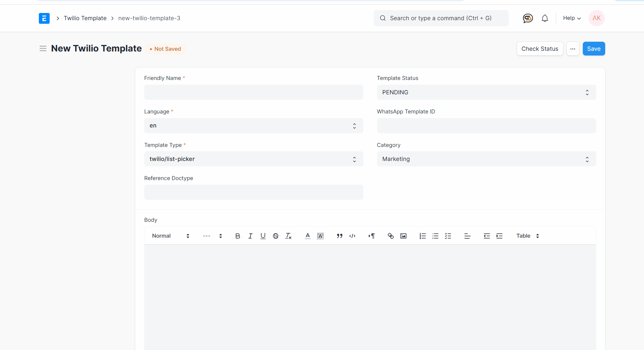Insert an image into the Body content
Image resolution: width=644 pixels, height=350 pixels.
click(x=403, y=236)
